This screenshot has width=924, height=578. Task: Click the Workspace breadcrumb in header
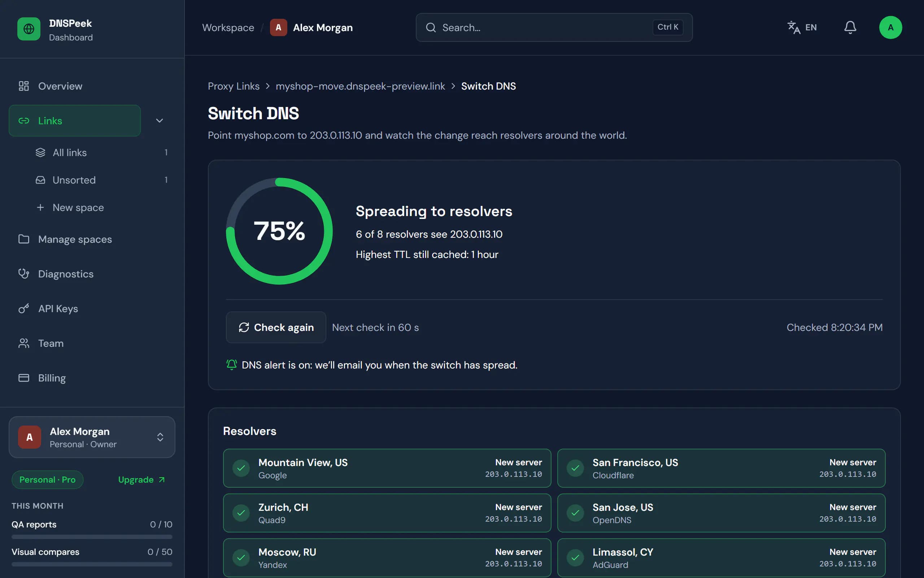tap(228, 27)
